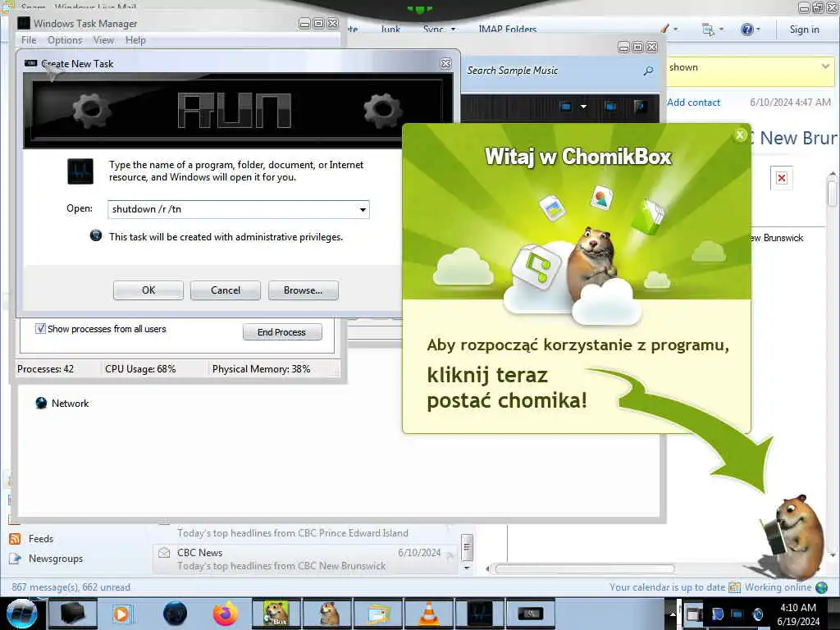
Task: Click the Add contact link
Action: click(x=694, y=103)
